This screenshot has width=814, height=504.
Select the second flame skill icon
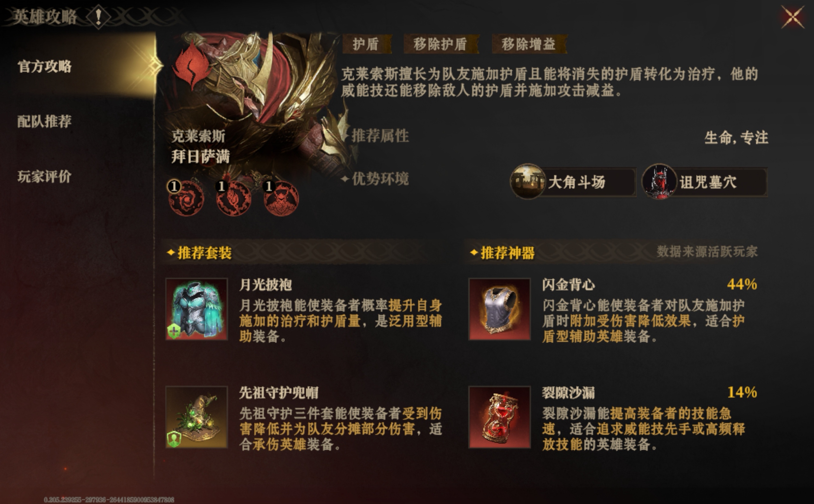(x=233, y=198)
